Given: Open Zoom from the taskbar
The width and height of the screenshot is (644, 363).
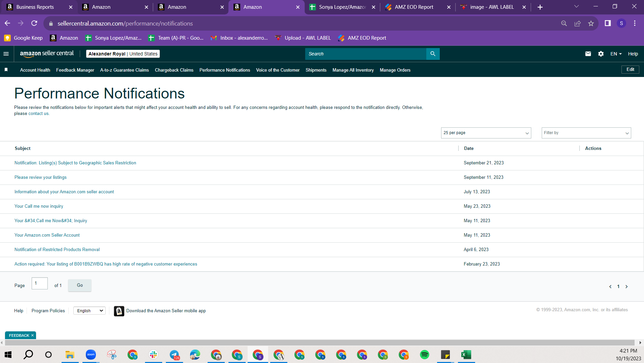Looking at the screenshot, I should (x=91, y=355).
